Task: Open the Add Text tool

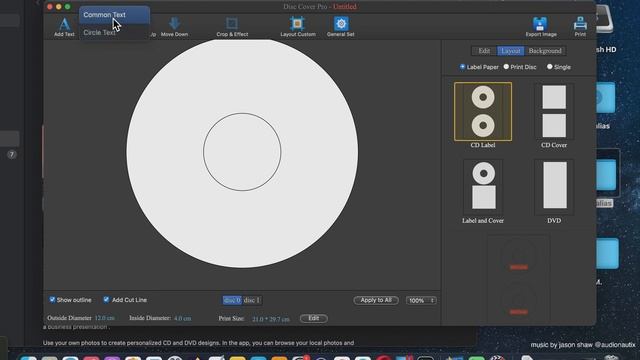Action: [64, 27]
